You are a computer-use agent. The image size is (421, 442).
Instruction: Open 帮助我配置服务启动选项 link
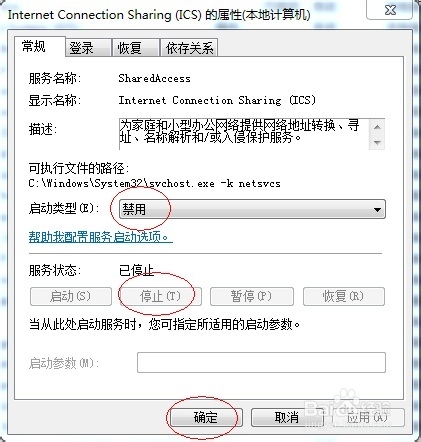coord(101,237)
